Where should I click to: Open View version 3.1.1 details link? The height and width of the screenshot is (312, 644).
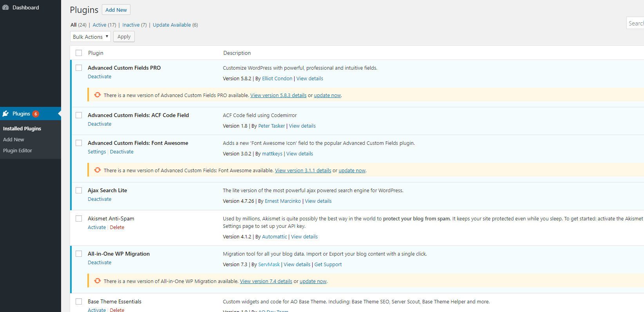pos(303,171)
